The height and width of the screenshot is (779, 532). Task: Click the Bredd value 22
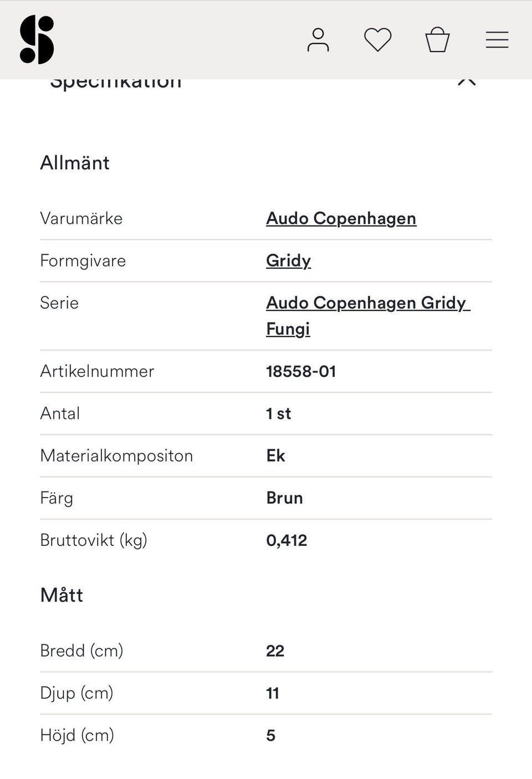click(275, 650)
